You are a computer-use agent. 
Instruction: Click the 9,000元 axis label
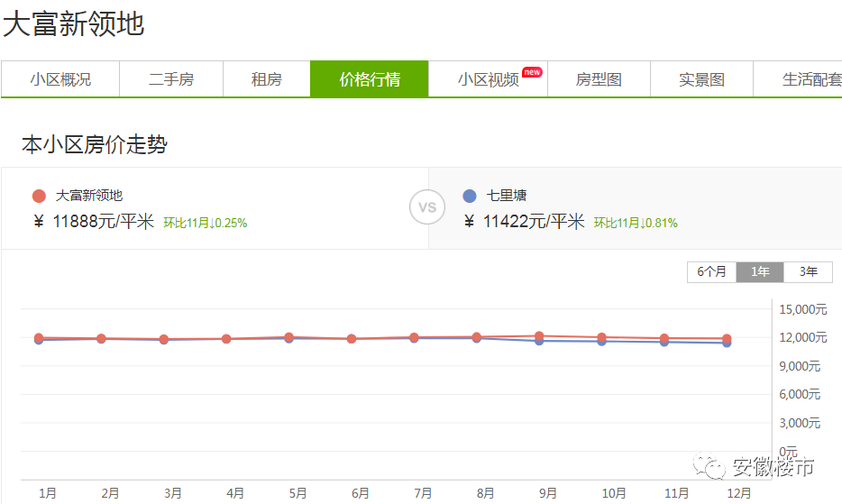click(800, 366)
